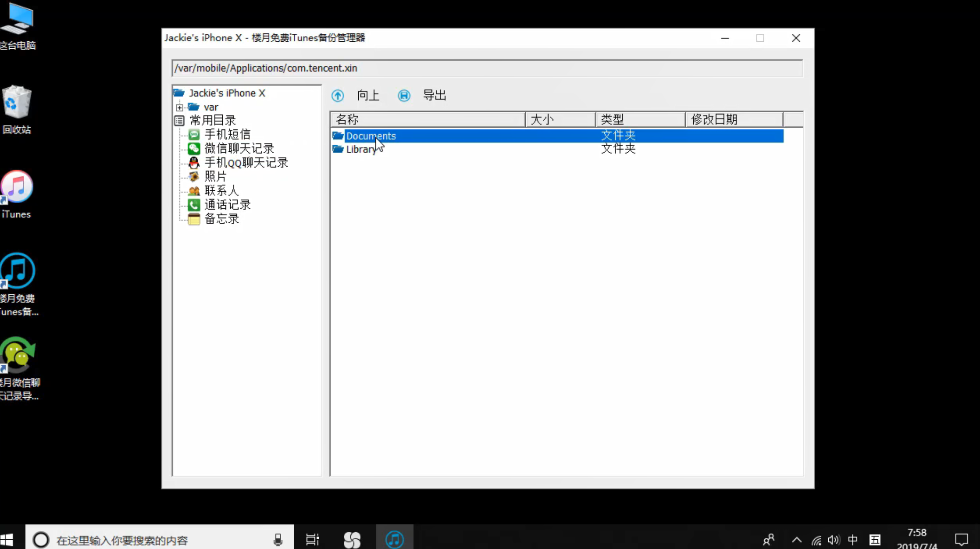980x549 pixels.
Task: Select Jackie's iPhone X root node
Action: coord(227,93)
